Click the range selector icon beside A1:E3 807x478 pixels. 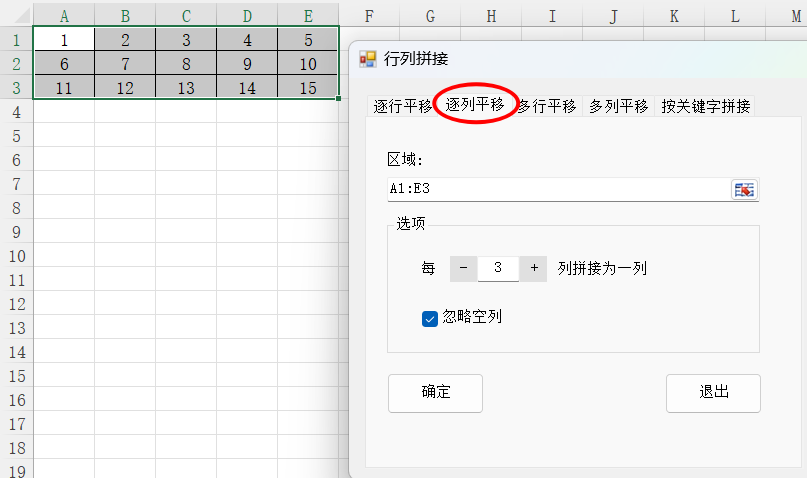[744, 190]
